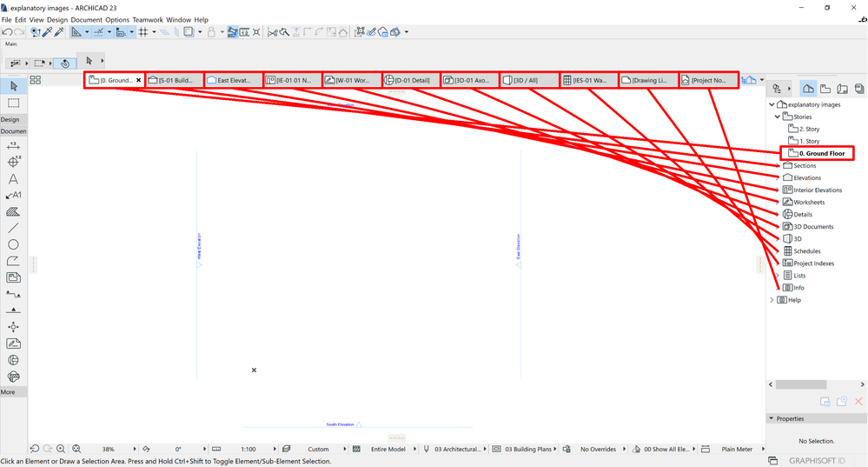Image resolution: width=868 pixels, height=467 pixels.
Task: Select the Fill tool hatch icon
Action: (x=13, y=211)
